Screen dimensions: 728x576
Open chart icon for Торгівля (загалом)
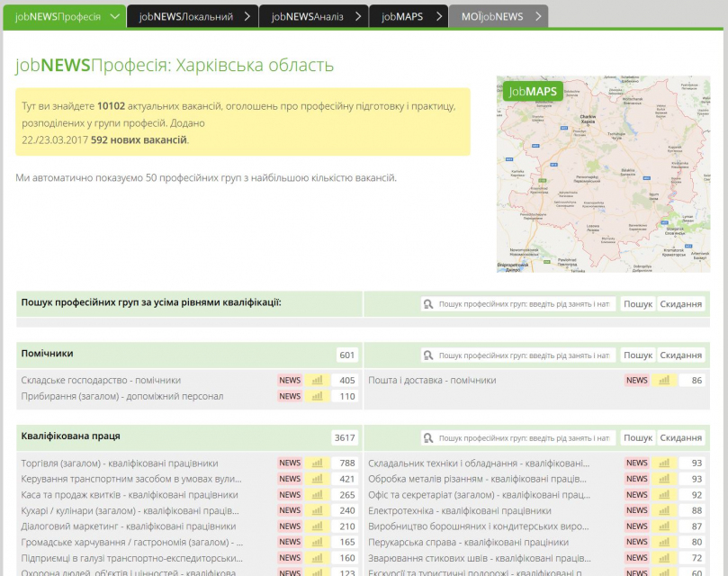click(317, 463)
